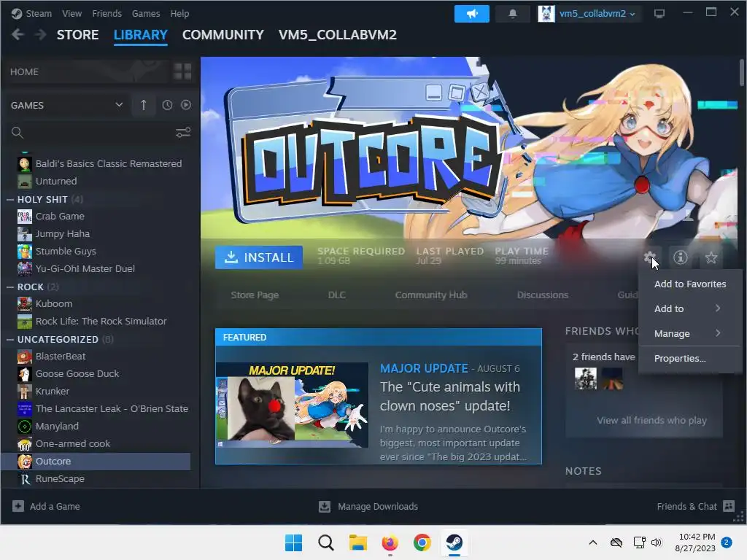Open Friends & Chat icon

[x=729, y=506]
